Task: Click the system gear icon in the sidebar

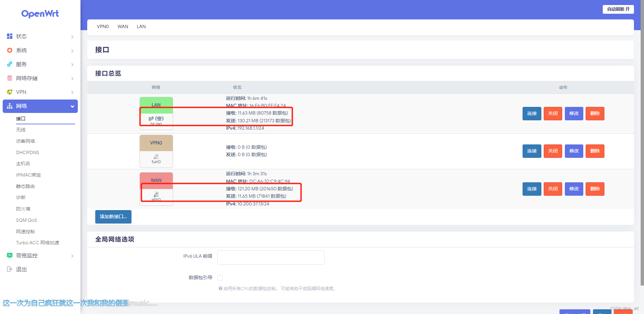Action: pos(10,50)
